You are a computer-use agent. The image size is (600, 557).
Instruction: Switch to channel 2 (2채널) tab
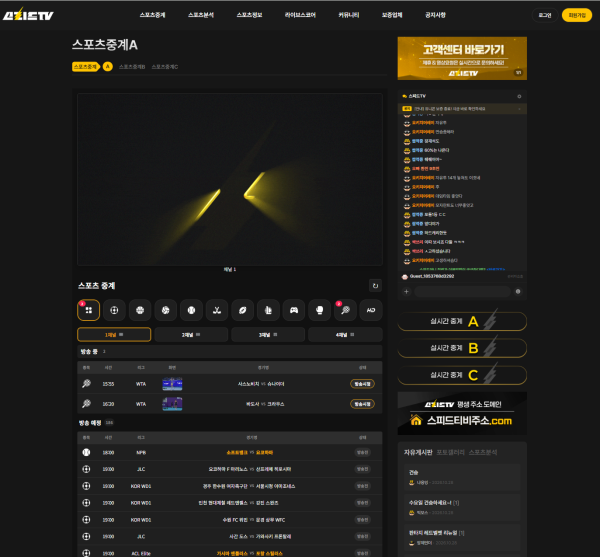[191, 335]
